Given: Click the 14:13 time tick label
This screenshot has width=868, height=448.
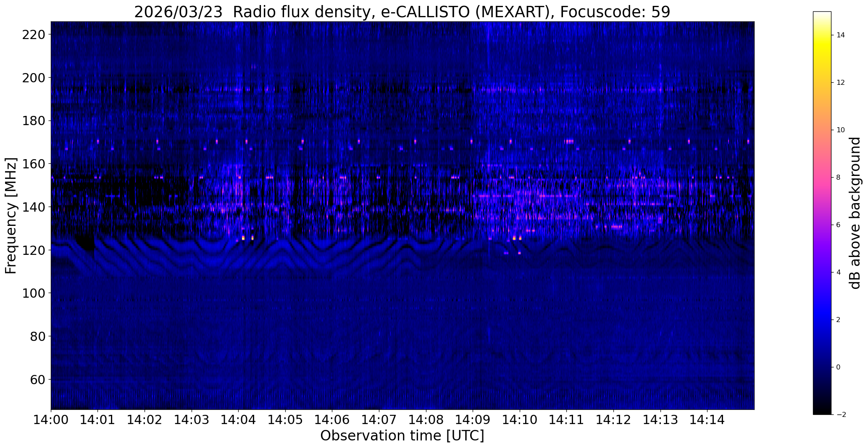Looking at the screenshot, I should (x=660, y=419).
